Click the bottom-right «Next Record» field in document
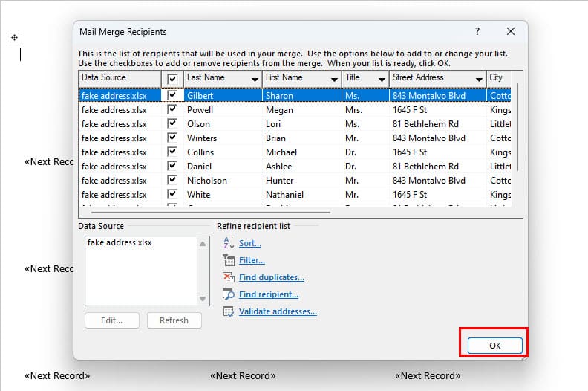 coord(428,375)
